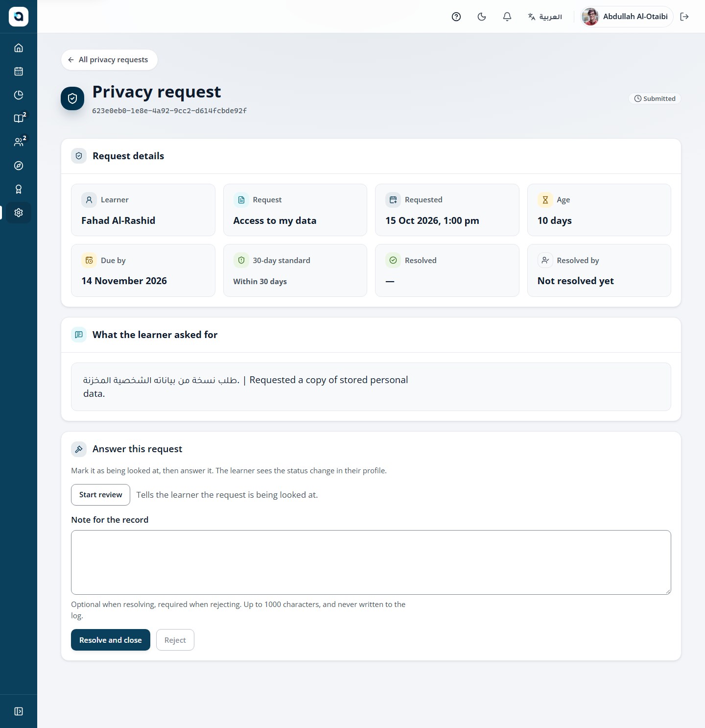Image resolution: width=705 pixels, height=728 pixels.
Task: Select request ID 623e0eb0-1e8e-4a92-9cc2-d614fcbde92f
Action: click(x=169, y=111)
